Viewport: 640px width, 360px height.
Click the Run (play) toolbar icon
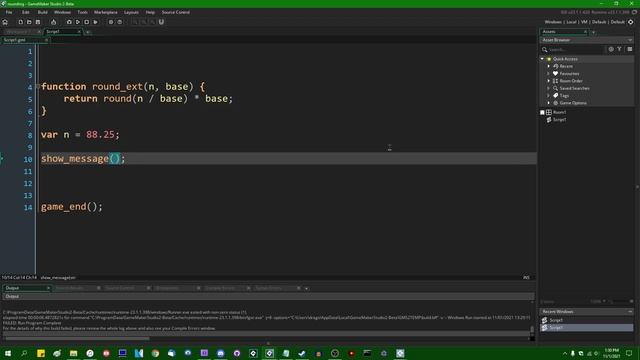[78, 22]
